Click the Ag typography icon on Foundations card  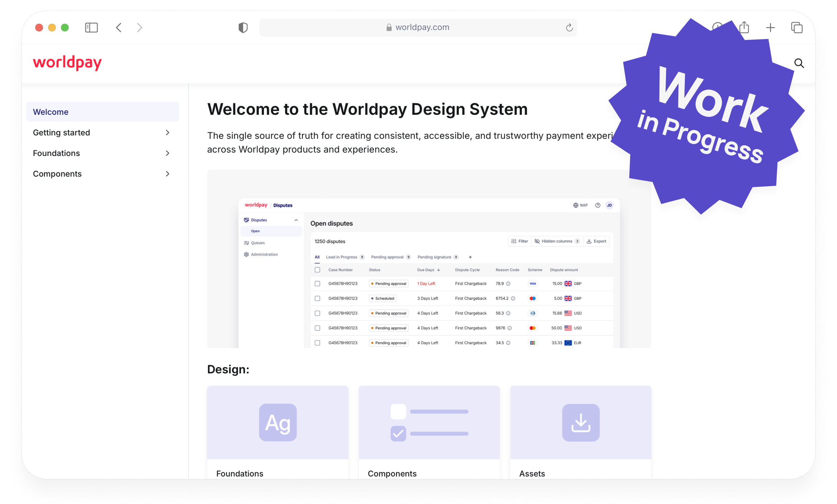(x=278, y=423)
